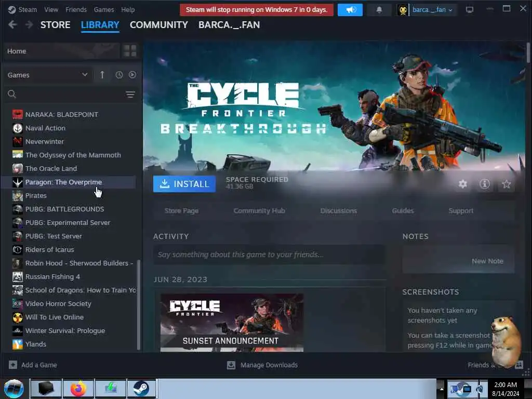Screen dimensions: 532x399
Task: Click the Riders of Icarus icon
Action: point(18,249)
